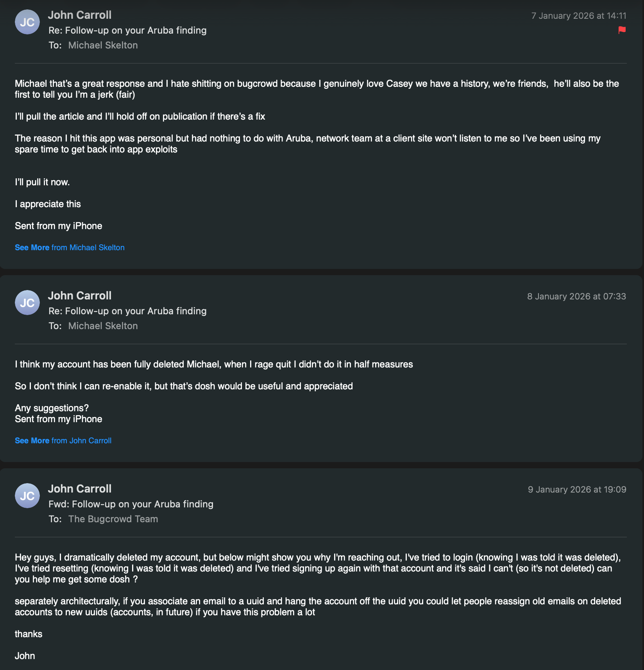Expand See More from Michael Skelton

click(x=70, y=247)
